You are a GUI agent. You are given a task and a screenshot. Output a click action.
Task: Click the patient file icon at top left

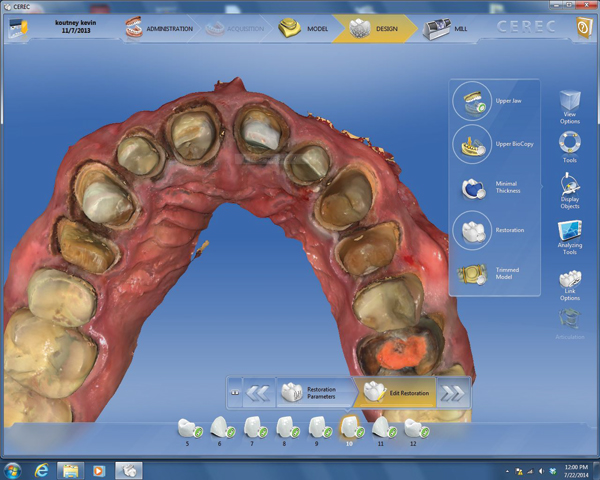click(x=17, y=28)
